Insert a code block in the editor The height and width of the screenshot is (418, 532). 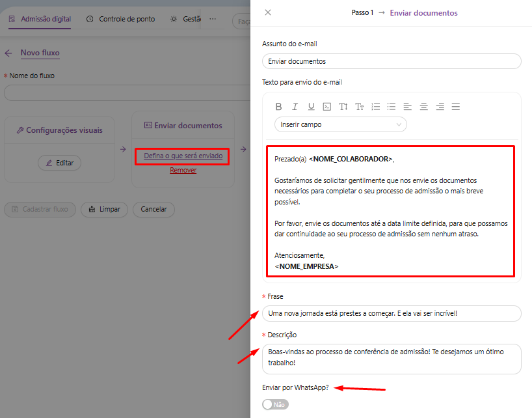click(327, 107)
